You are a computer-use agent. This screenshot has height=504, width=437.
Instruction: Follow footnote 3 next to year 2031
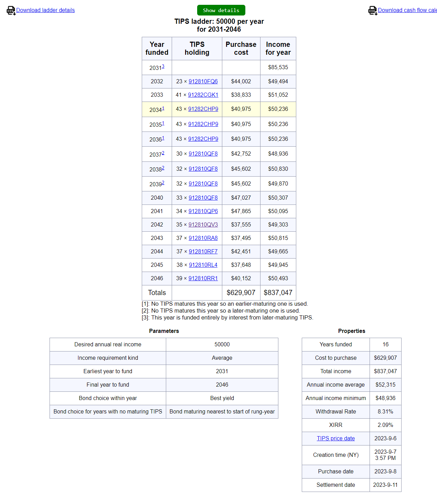(x=163, y=66)
